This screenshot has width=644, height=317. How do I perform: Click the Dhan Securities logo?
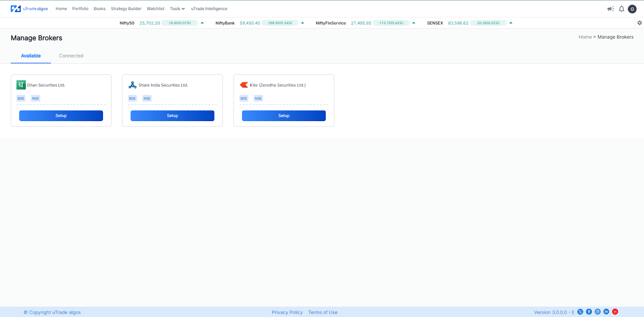pyautogui.click(x=21, y=85)
